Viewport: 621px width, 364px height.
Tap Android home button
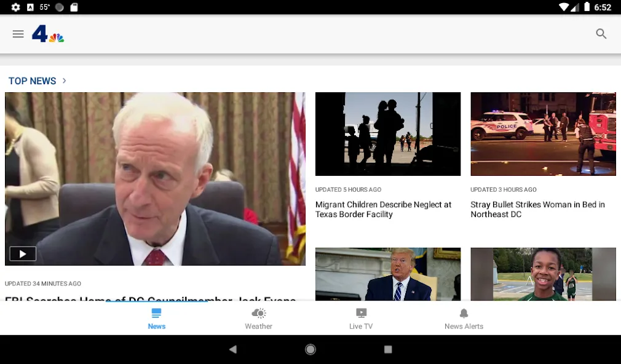[x=310, y=349]
